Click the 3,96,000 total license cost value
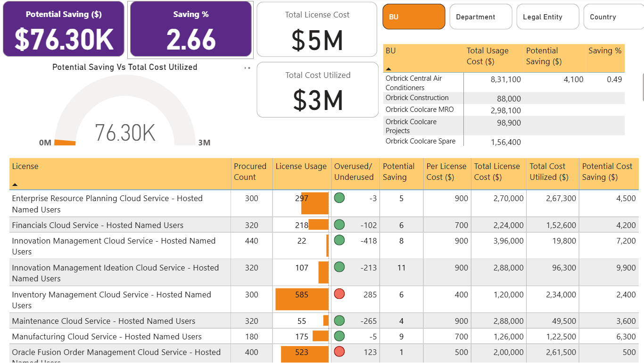This screenshot has width=644, height=363. (x=508, y=241)
